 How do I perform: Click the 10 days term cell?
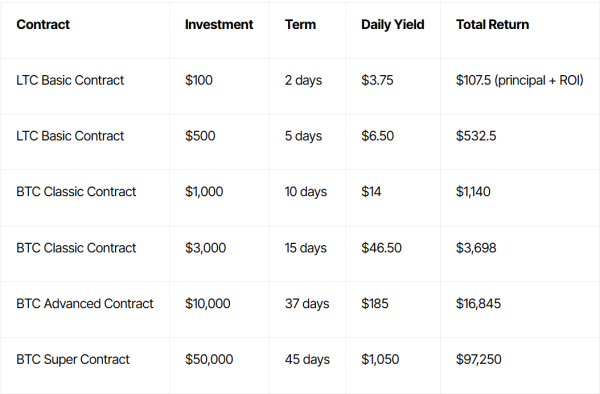[x=306, y=192]
